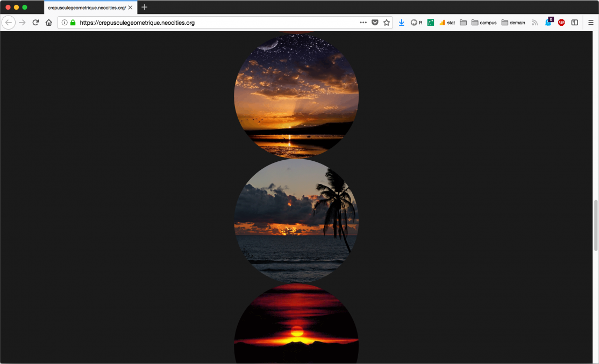Go to the Firefox home page
Viewport: 599px width, 364px height.
click(49, 23)
